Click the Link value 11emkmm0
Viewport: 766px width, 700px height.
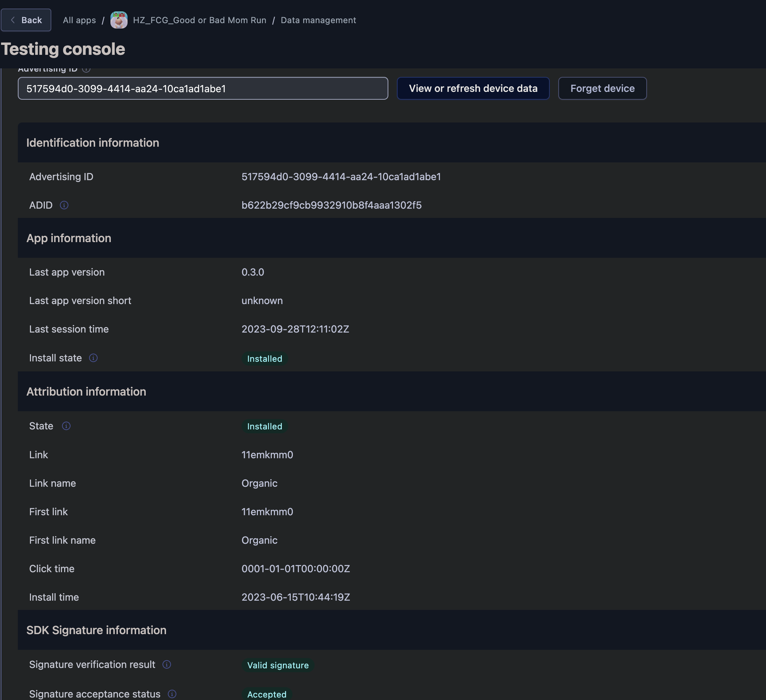267,455
